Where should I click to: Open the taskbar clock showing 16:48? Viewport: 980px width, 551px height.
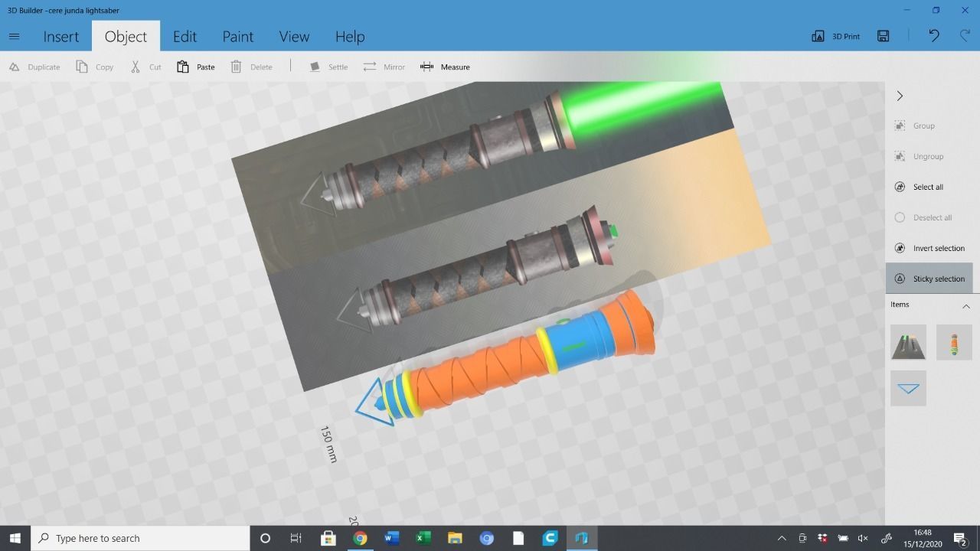(x=923, y=538)
